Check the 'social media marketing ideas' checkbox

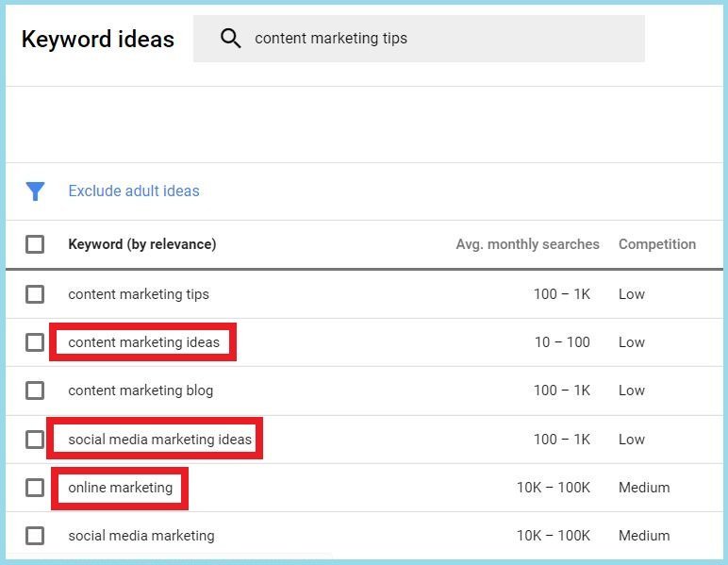point(35,440)
